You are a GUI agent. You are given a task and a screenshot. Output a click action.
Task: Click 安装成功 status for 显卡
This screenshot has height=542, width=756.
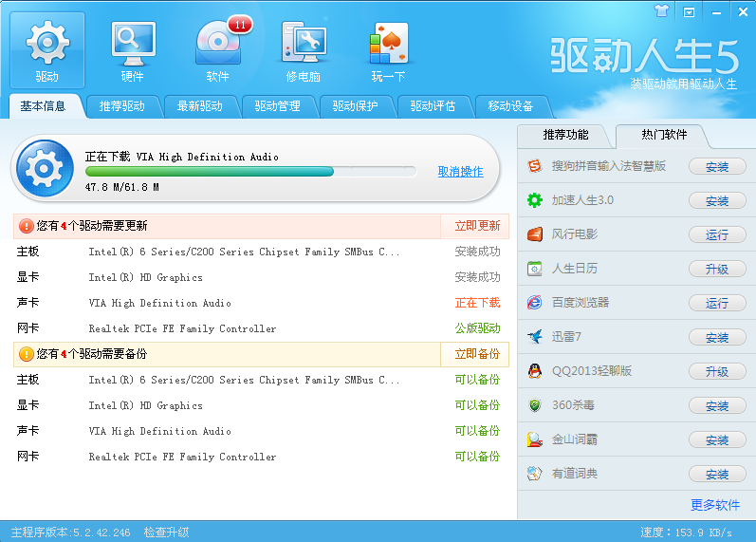[477, 277]
